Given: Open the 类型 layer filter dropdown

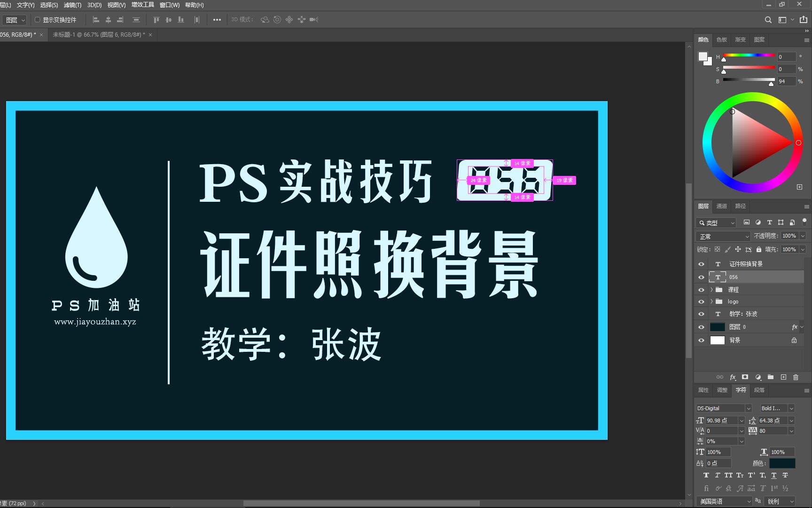Looking at the screenshot, I should tap(716, 222).
